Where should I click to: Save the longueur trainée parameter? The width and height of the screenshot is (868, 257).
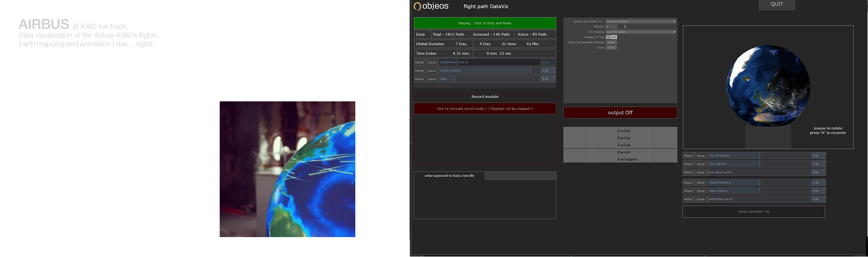point(432,71)
